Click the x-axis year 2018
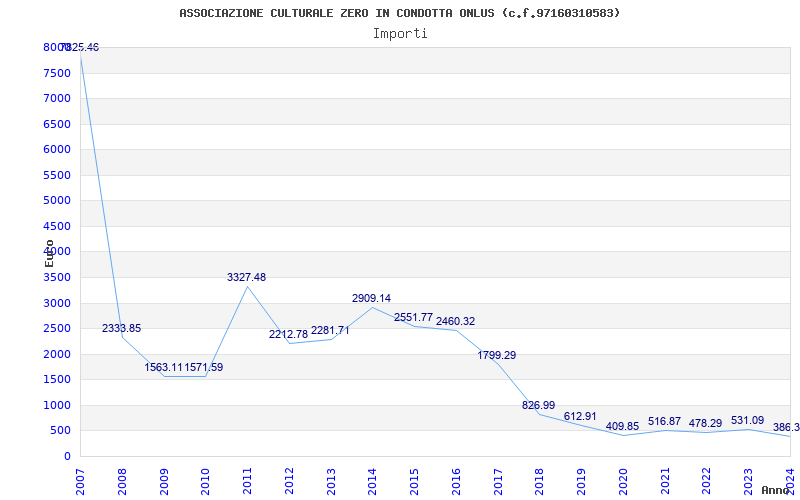 (x=539, y=482)
